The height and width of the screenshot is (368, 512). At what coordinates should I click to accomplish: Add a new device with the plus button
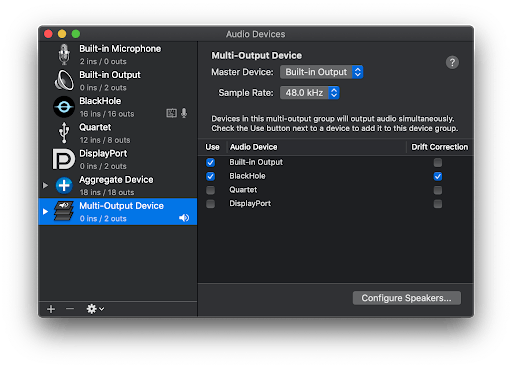51,309
